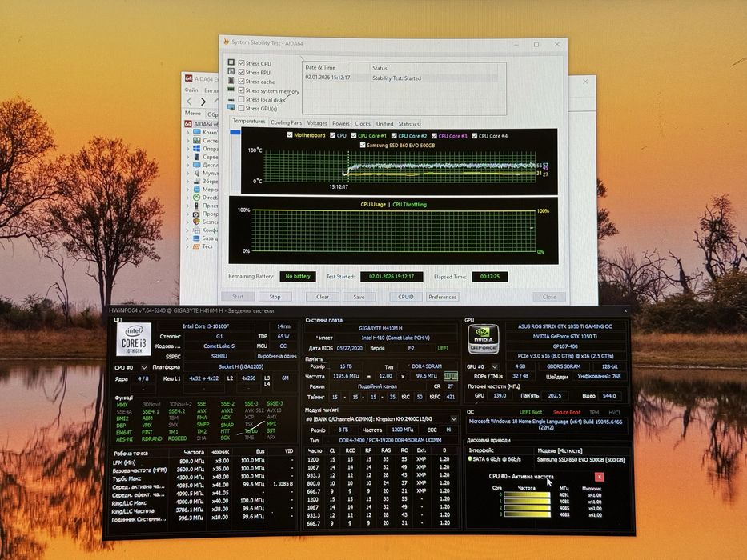Close the CPU #0 active clock panel
This screenshot has width=747, height=560.
600,477
